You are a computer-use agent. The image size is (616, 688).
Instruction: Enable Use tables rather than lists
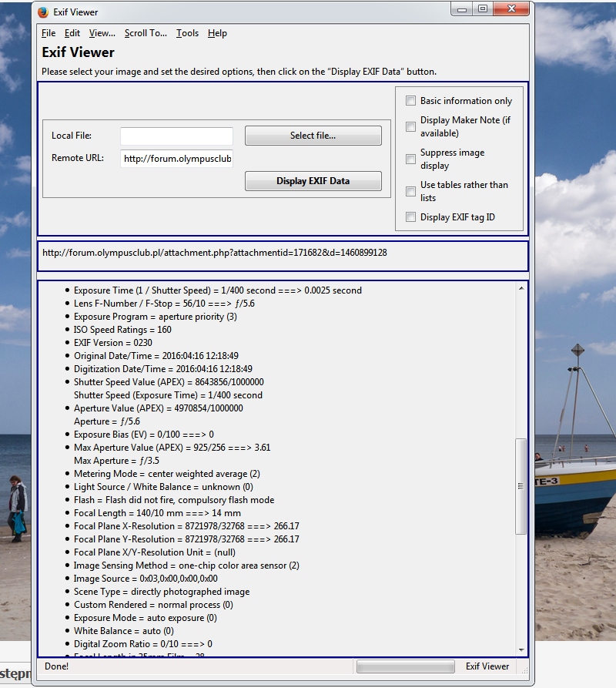[x=411, y=191]
